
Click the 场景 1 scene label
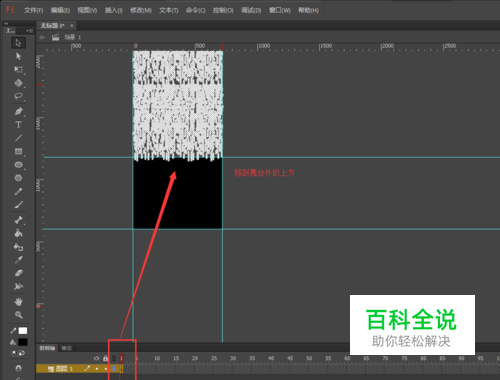coord(72,37)
